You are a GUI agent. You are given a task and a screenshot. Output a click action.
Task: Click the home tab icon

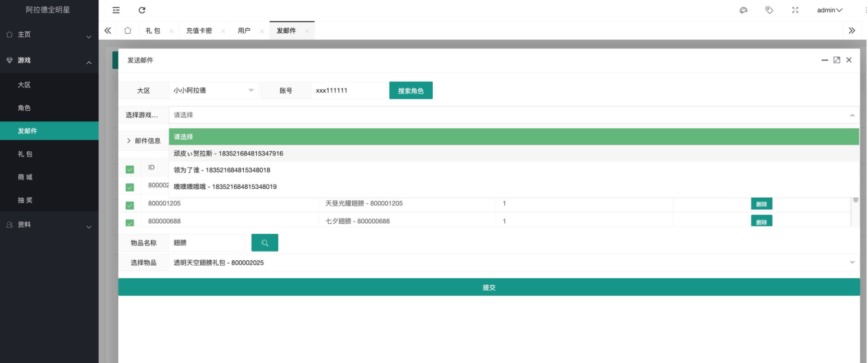coord(128,31)
